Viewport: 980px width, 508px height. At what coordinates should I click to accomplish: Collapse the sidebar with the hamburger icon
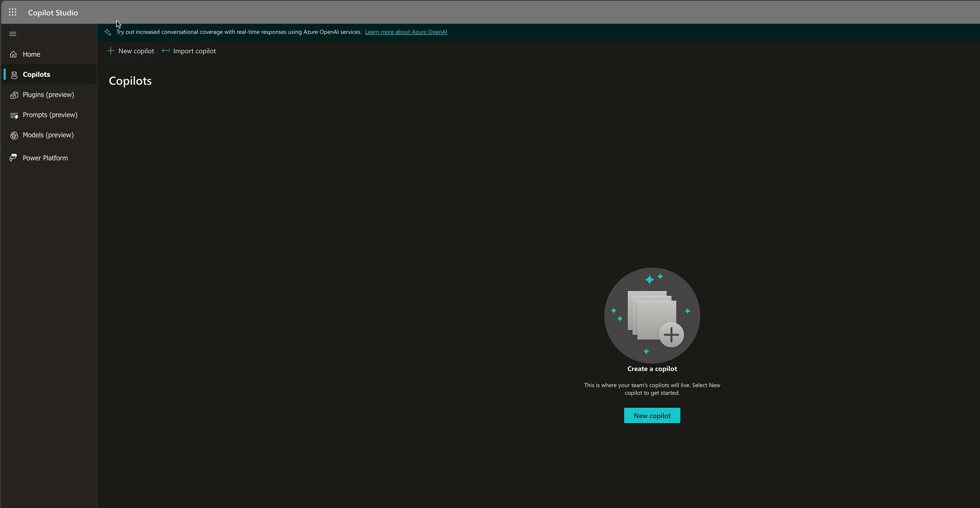13,34
